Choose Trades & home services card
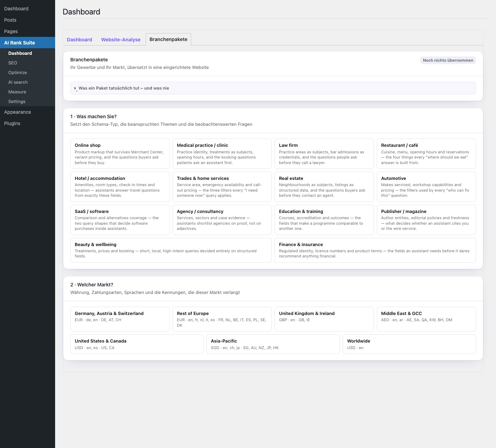The image size is (496, 448). [x=222, y=187]
